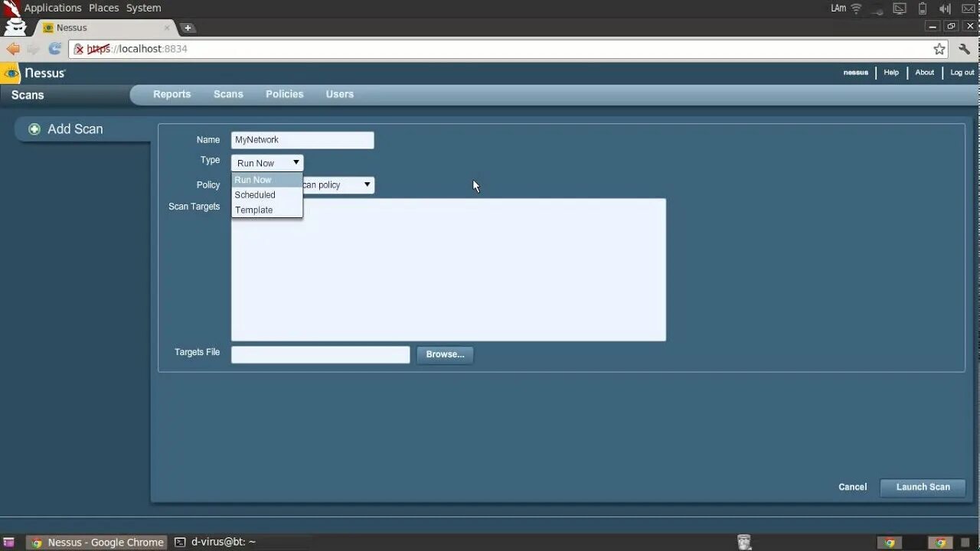Image resolution: width=980 pixels, height=551 pixels.
Task: Choose Run Now from Type list
Action: pos(267,180)
